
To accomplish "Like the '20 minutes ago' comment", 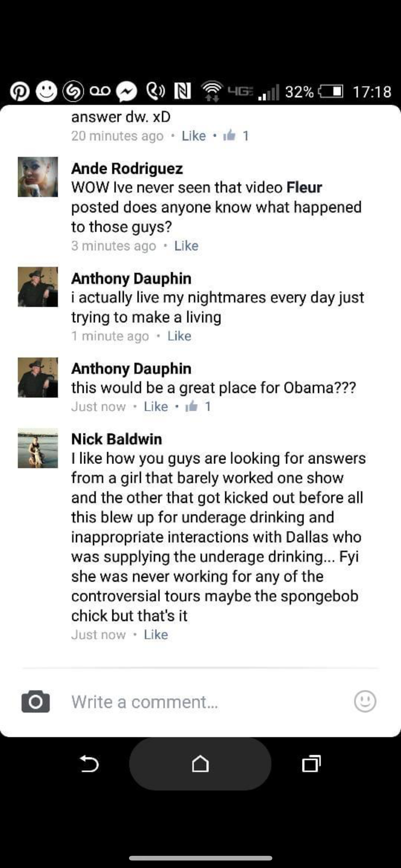I will (194, 136).
